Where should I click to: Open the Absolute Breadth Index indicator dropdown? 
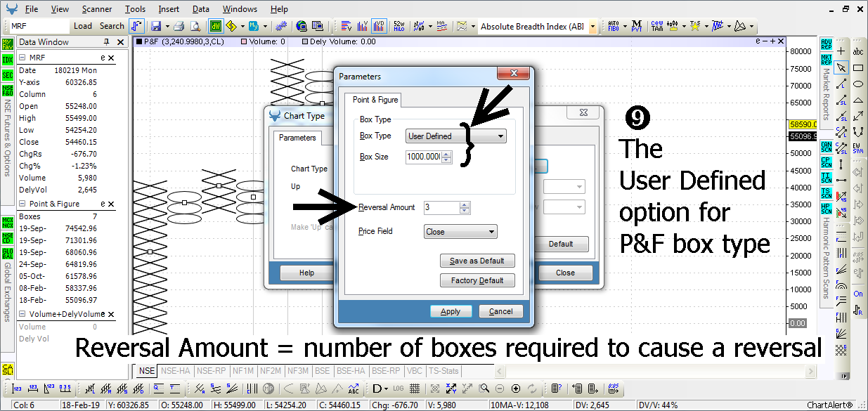click(x=592, y=27)
